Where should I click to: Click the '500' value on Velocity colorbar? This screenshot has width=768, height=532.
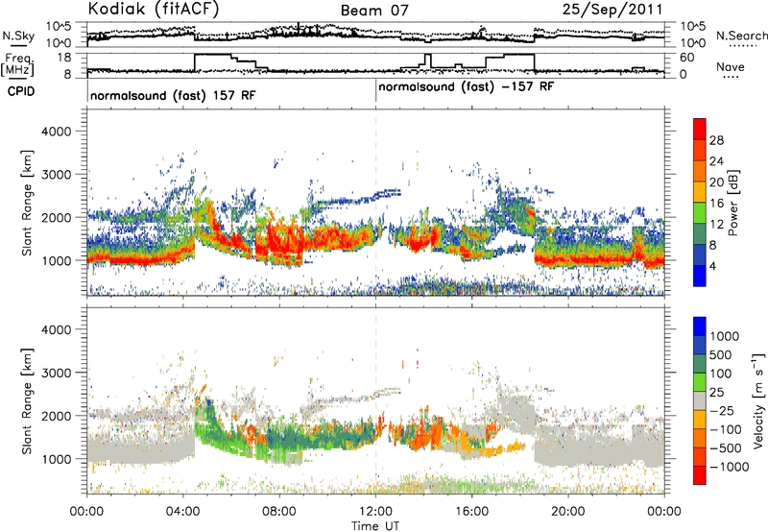721,354
